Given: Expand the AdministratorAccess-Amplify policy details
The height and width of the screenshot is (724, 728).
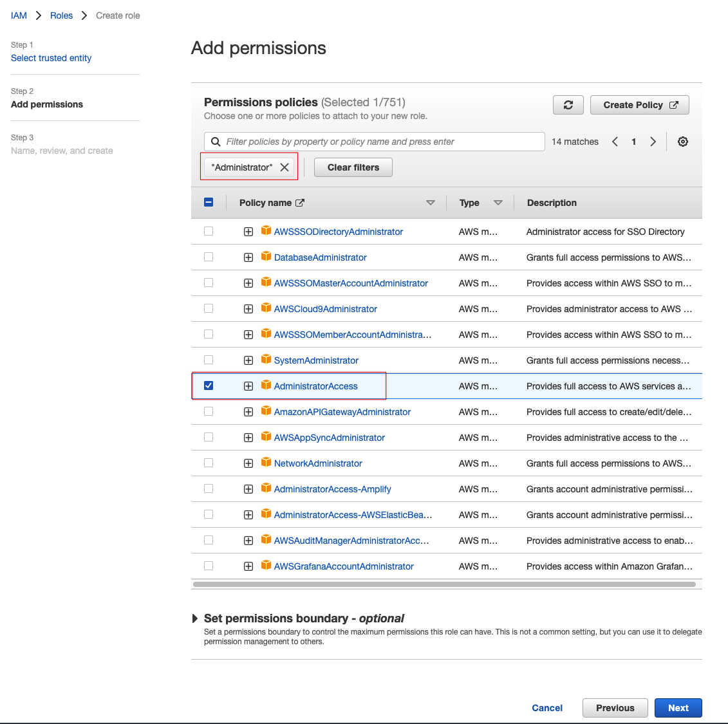Looking at the screenshot, I should coord(248,489).
